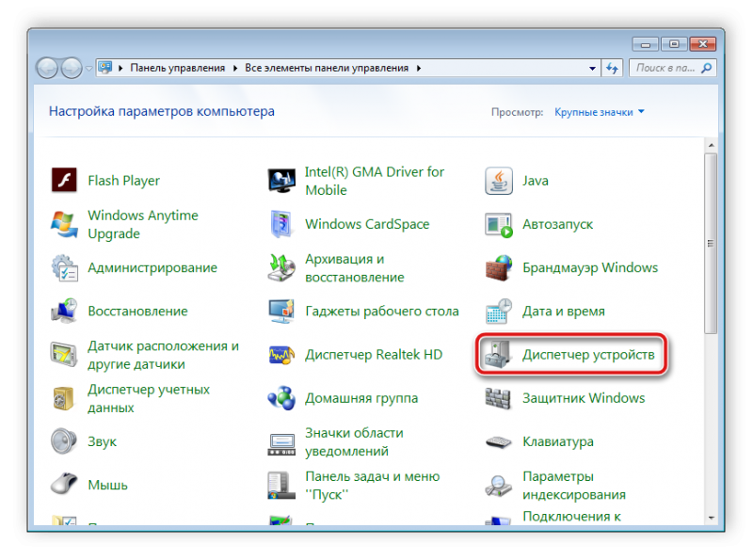Click the Домашняя группа spheres icon
This screenshot has height=560, width=753.
[281, 398]
